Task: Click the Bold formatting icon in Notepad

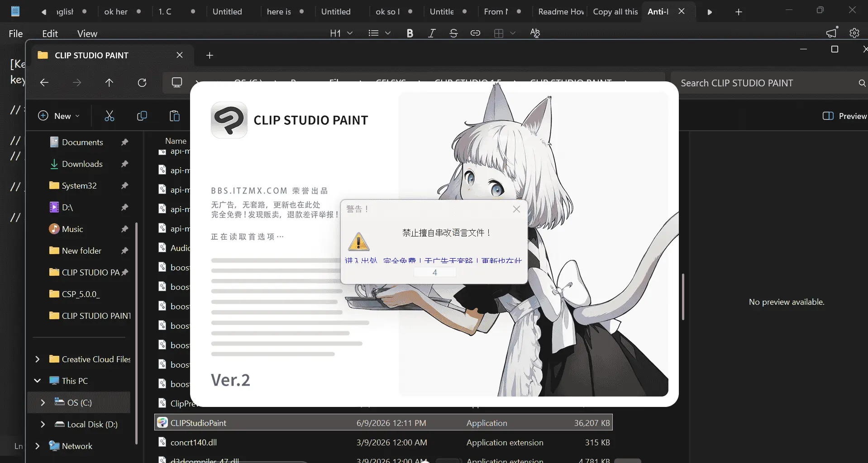Action: 410,33
